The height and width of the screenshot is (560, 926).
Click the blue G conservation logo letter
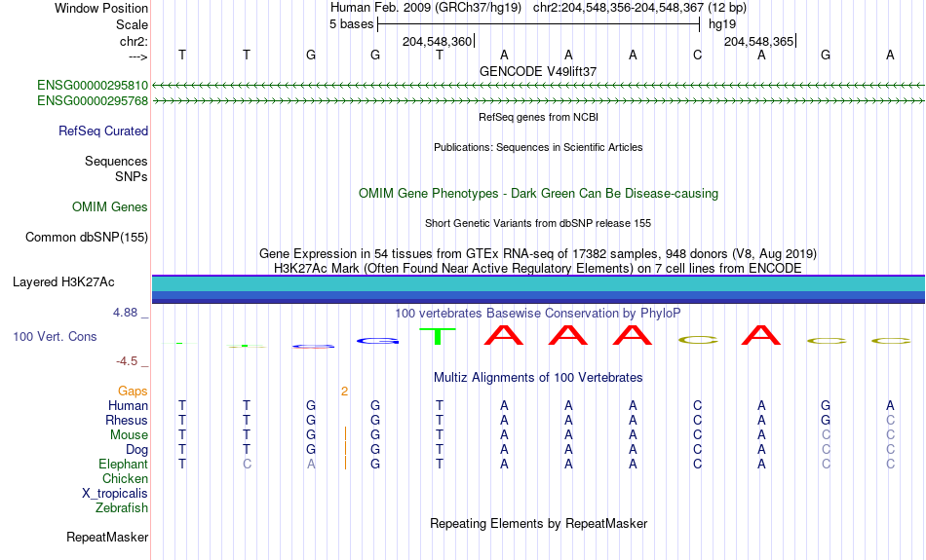(378, 341)
